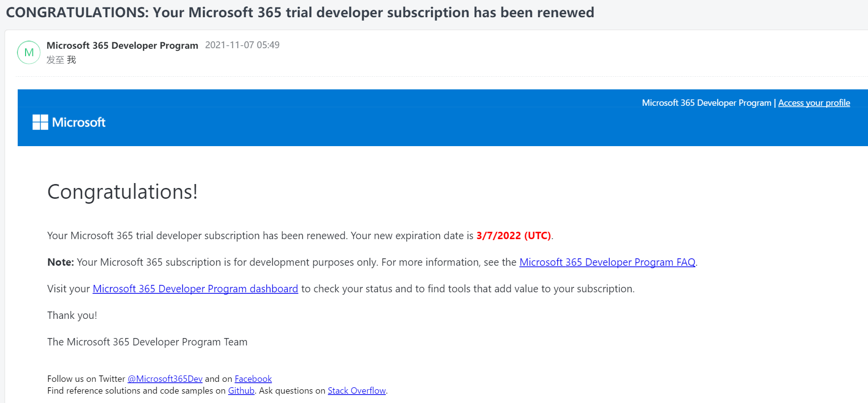868x403 pixels.
Task: Click The Microsoft 365 Developer Program Team signature
Action: click(x=147, y=342)
